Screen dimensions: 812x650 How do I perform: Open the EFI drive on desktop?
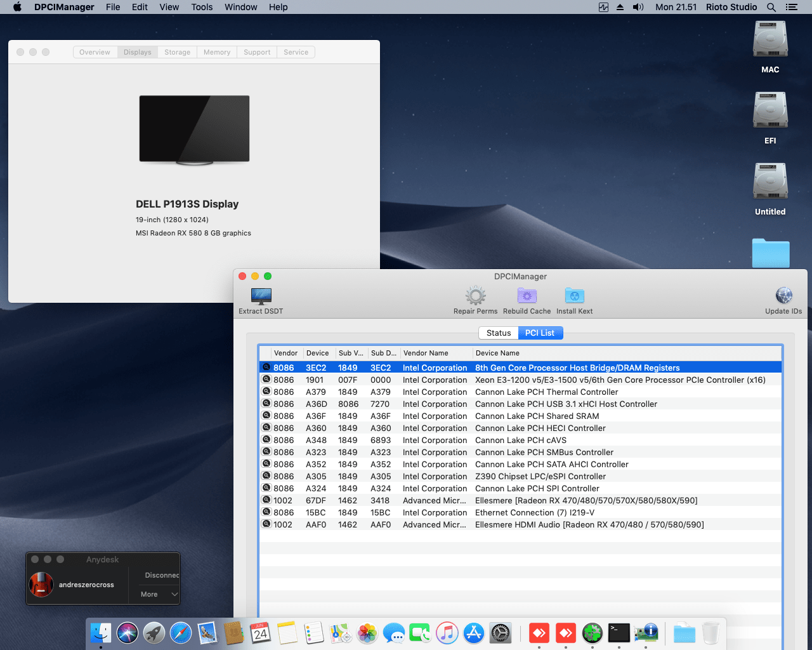[x=770, y=111]
